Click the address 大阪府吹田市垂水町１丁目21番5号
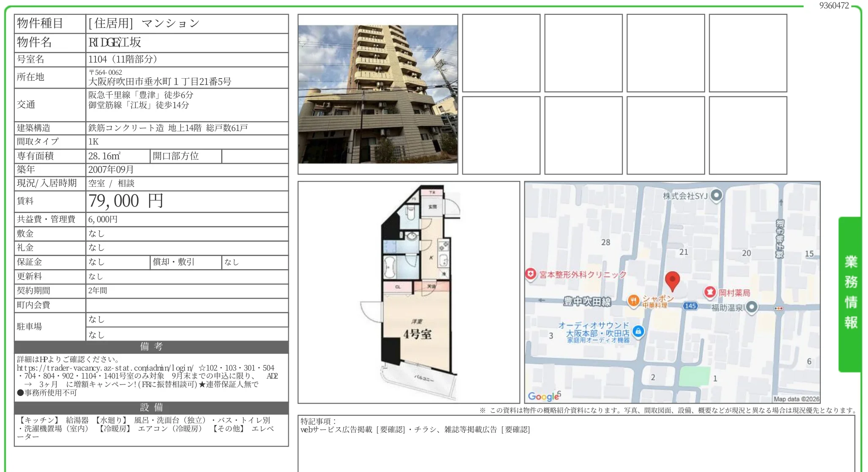The height and width of the screenshot is (472, 868). (160, 82)
